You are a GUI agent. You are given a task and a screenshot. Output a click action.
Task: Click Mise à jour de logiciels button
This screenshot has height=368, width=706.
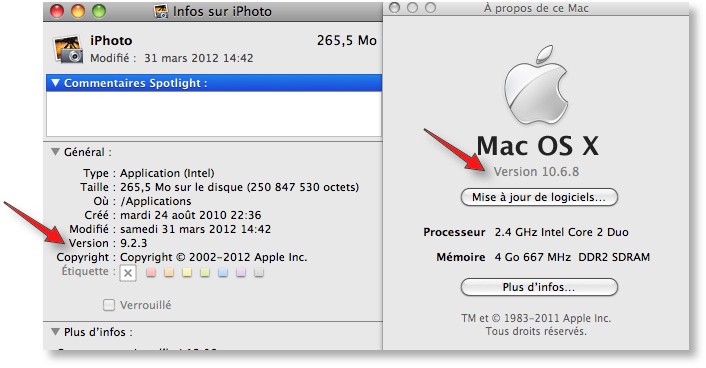point(539,197)
